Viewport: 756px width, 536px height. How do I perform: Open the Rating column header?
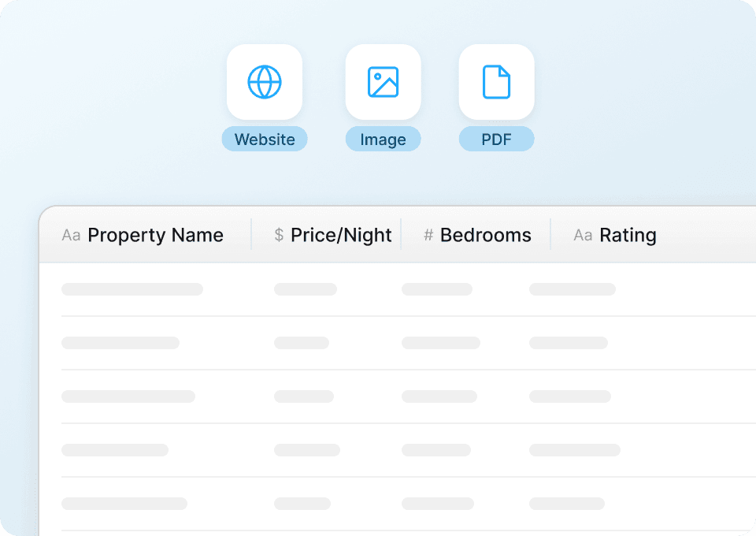click(x=628, y=236)
